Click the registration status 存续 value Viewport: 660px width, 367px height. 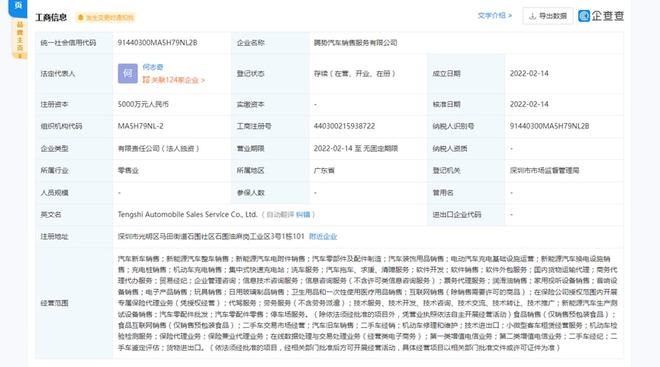point(354,73)
